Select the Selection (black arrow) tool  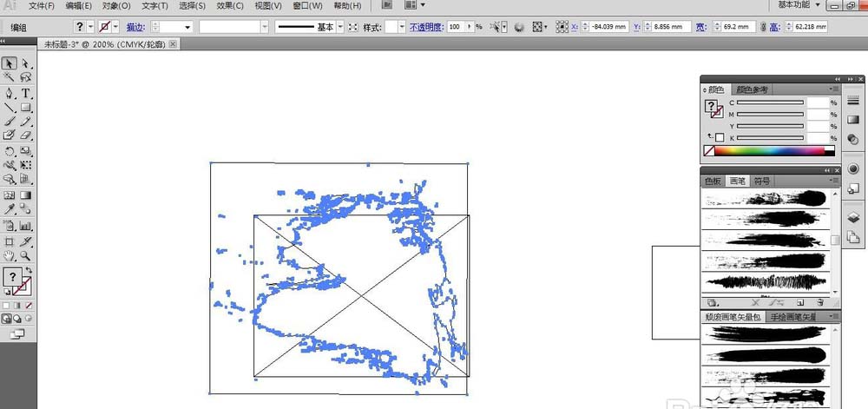point(10,63)
